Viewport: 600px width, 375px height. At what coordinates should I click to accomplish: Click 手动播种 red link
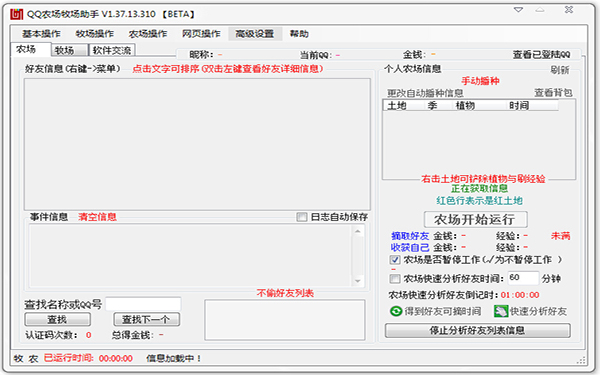pos(480,81)
